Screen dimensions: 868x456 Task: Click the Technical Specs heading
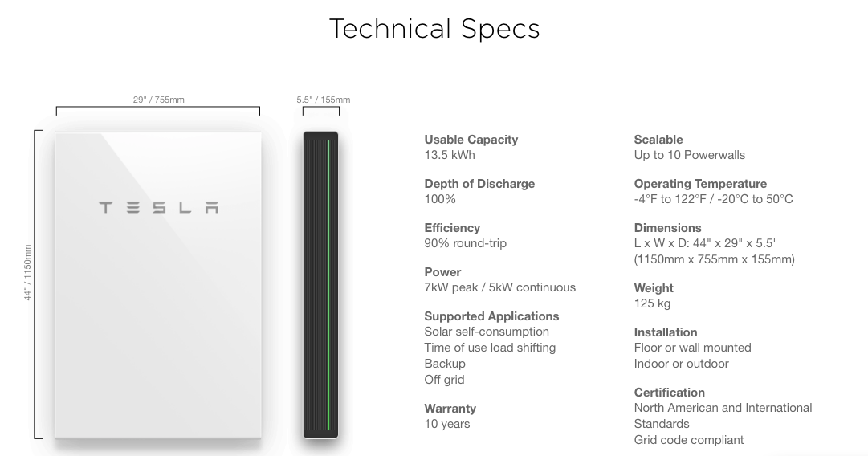tap(434, 29)
